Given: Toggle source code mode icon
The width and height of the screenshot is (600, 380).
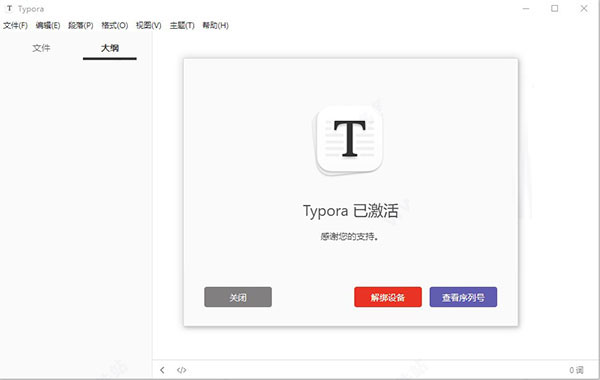Looking at the screenshot, I should (181, 370).
